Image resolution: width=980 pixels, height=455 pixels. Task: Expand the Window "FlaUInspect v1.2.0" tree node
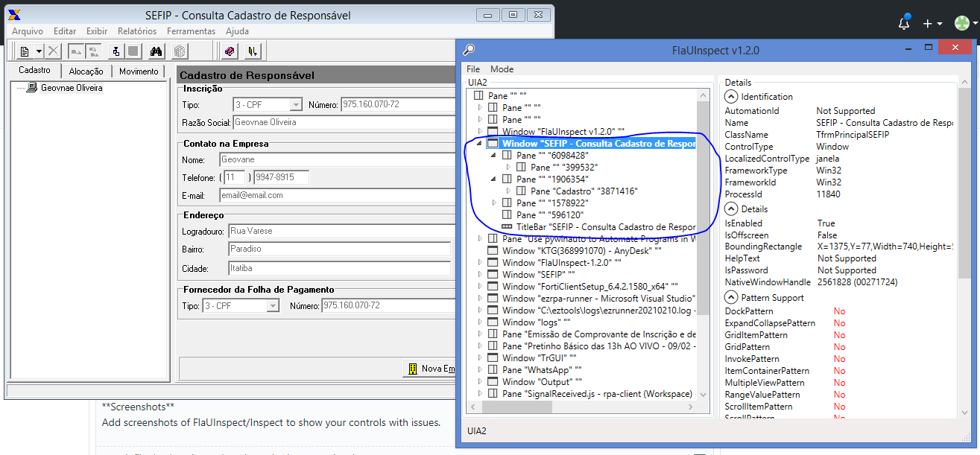pos(481,132)
